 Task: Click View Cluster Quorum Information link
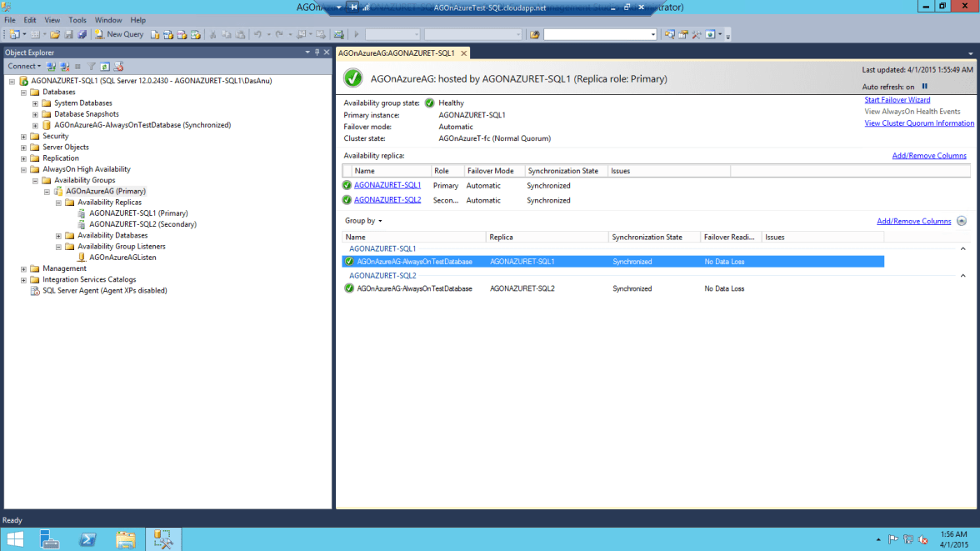pos(918,123)
